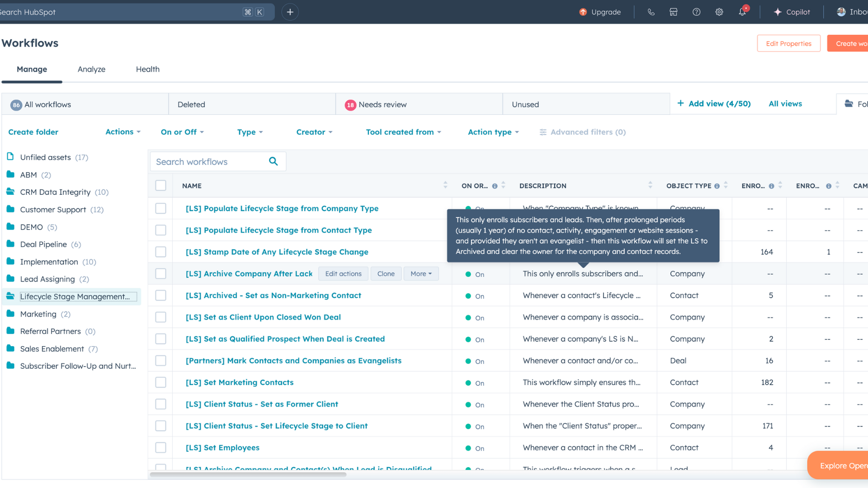Expand the On or Off filter

(182, 132)
